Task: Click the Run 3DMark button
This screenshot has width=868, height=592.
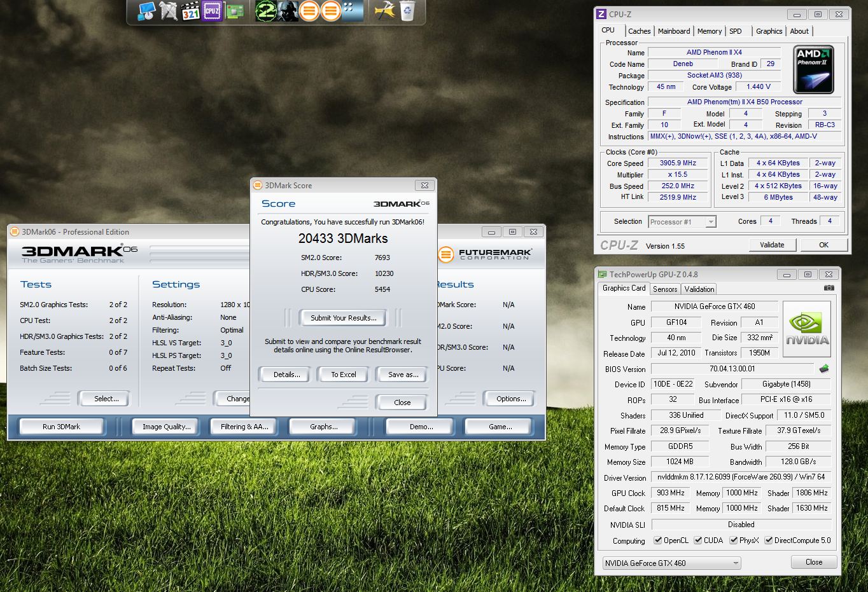Action: point(61,427)
